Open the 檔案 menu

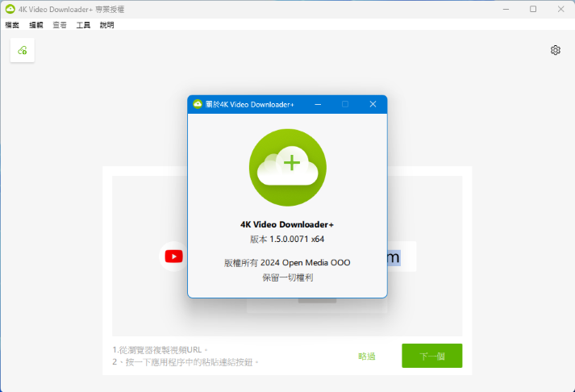(12, 25)
